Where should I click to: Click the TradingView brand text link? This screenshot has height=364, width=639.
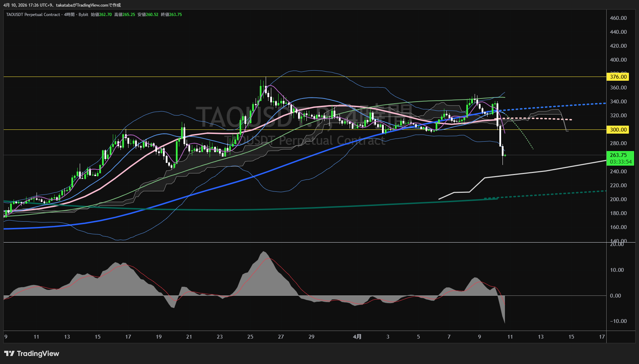38,354
